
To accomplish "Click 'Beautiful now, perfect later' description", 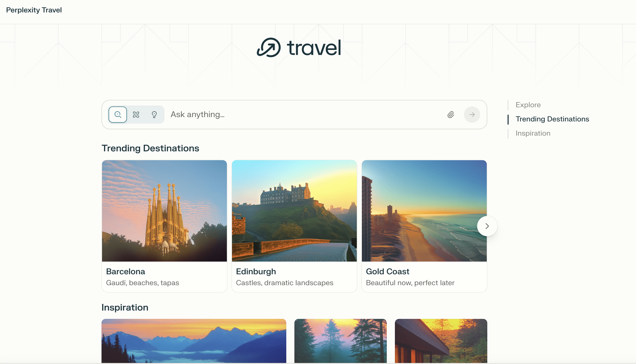I will point(410,283).
